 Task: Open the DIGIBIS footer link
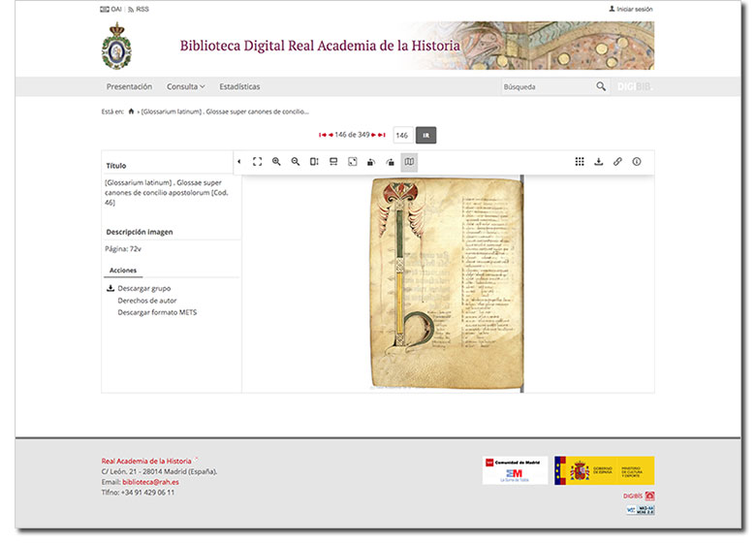639,495
